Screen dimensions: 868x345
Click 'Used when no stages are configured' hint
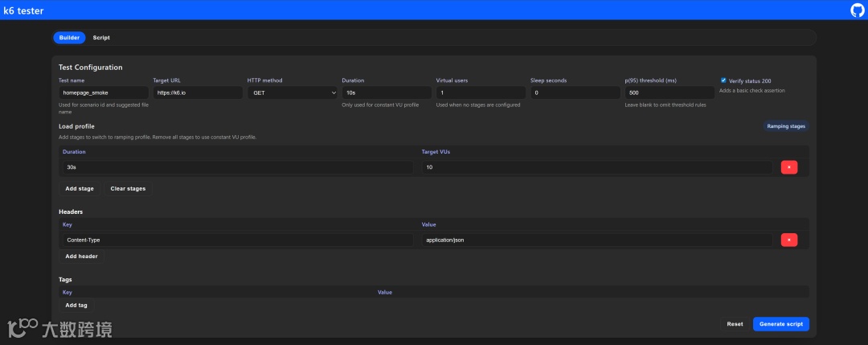[x=478, y=105]
